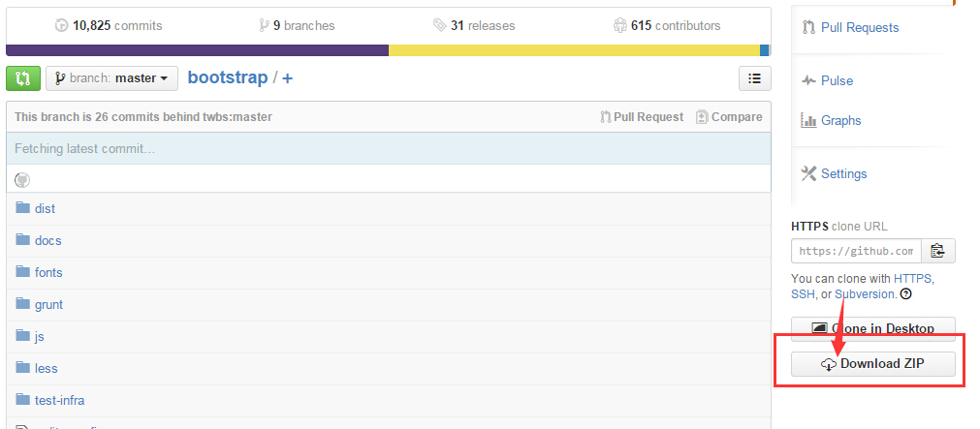Open Pull Requests in the sidebar
The width and height of the screenshot is (980, 429).
(x=860, y=27)
